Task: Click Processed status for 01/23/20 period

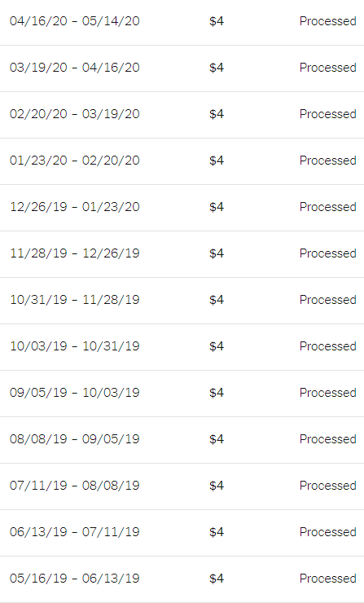Action: pyautogui.click(x=328, y=161)
